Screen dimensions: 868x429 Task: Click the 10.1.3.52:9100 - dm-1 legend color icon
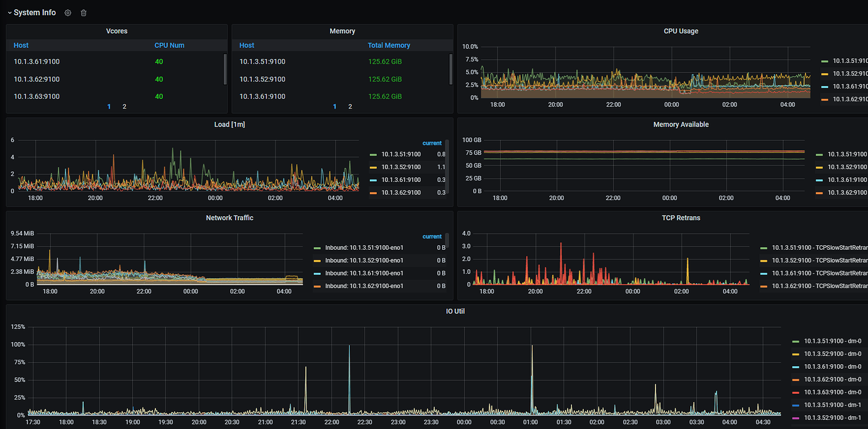pos(795,418)
